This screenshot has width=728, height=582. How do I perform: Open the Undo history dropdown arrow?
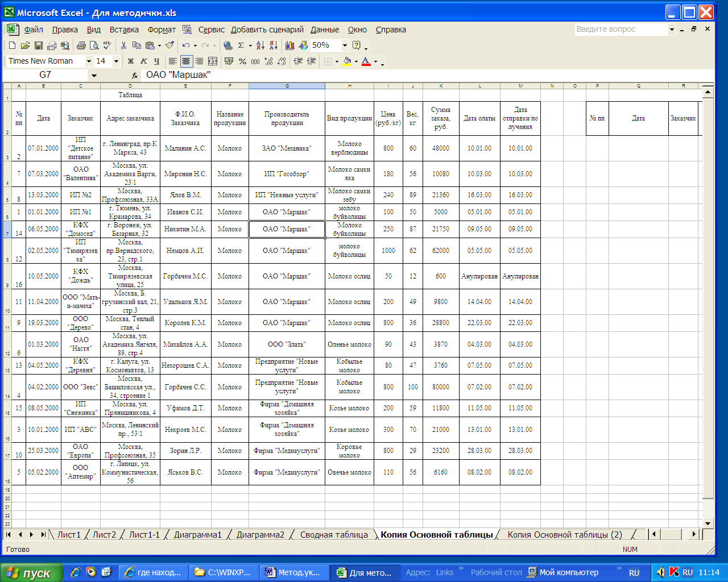click(x=195, y=45)
